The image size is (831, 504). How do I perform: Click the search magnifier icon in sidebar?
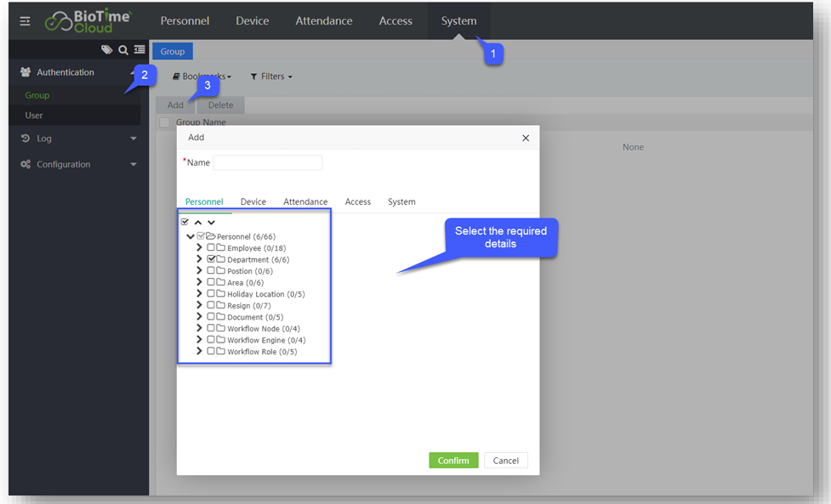tap(122, 50)
